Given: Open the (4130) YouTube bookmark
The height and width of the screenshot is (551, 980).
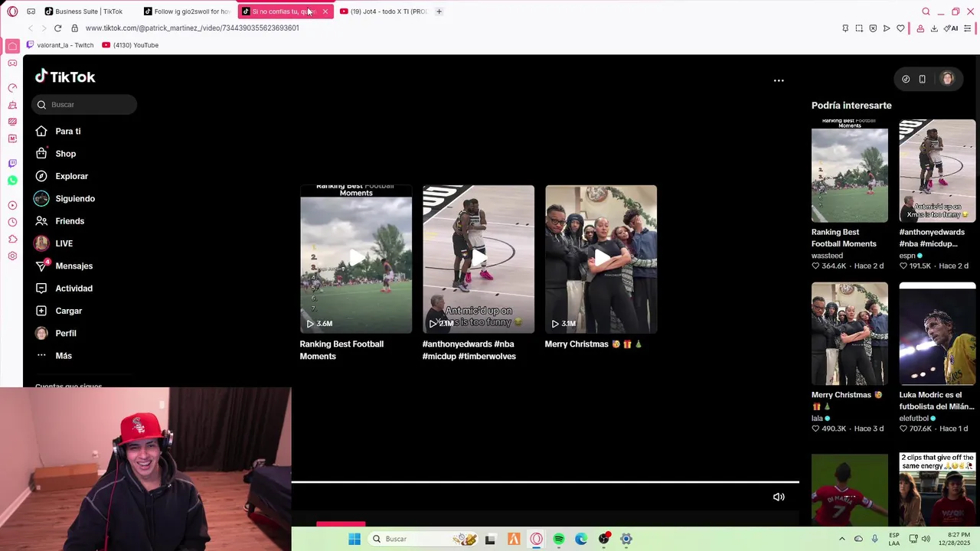Looking at the screenshot, I should (x=130, y=45).
